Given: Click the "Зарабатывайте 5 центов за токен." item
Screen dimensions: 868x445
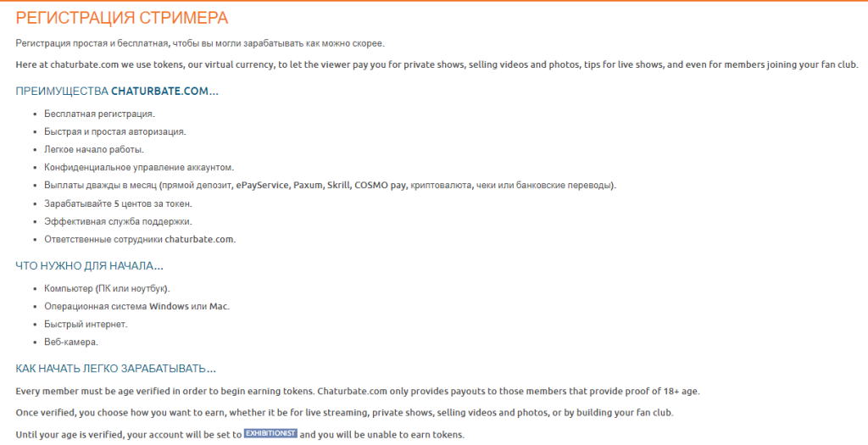Looking at the screenshot, I should click(118, 203).
